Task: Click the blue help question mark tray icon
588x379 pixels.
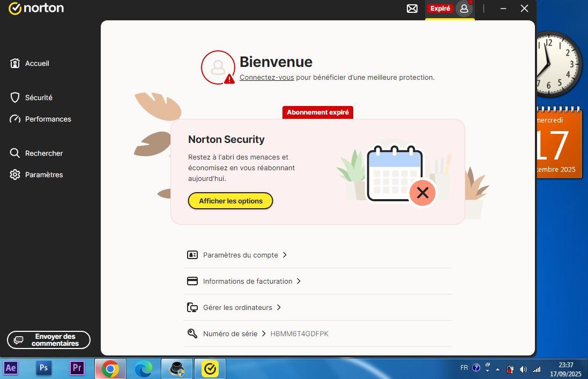Action: (476, 368)
